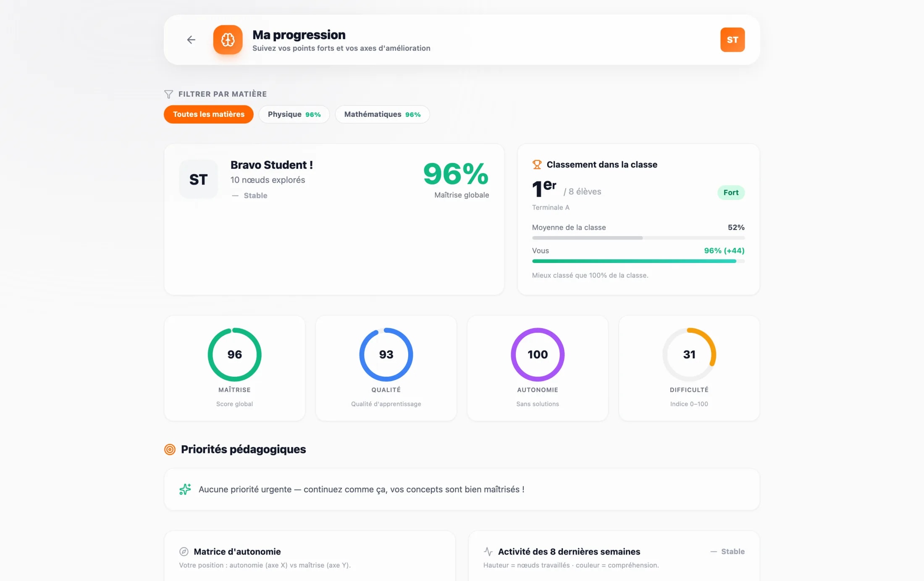
Task: Click the Priorités pédagogiques heading
Action: (244, 450)
